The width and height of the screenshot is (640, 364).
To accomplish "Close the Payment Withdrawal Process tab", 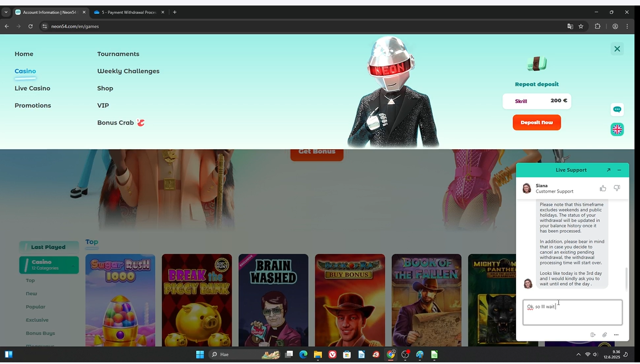I will [163, 12].
